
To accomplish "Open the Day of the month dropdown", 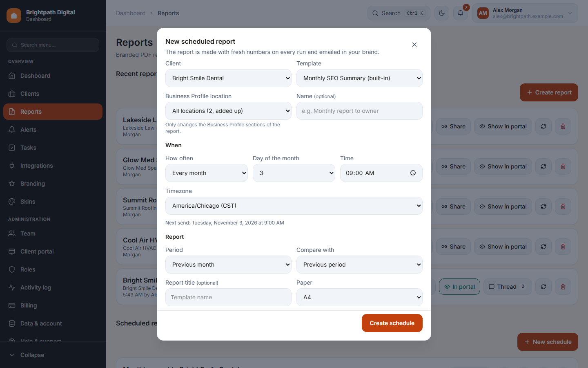I will pos(294,173).
